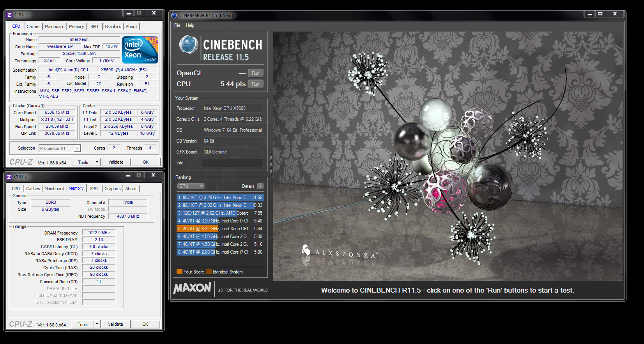Click the DRAM Frequency value 1022.0 MHz
This screenshot has width=644, height=344.
(99, 233)
